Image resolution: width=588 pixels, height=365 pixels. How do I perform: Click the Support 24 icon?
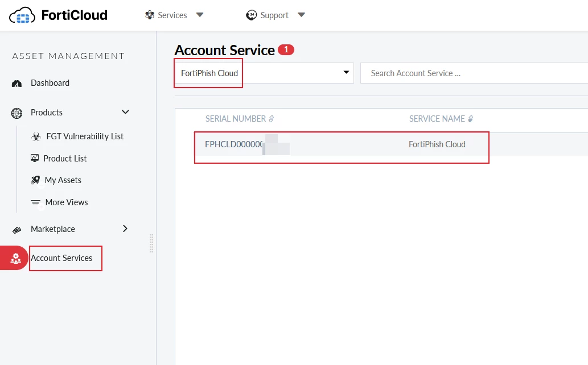click(251, 15)
